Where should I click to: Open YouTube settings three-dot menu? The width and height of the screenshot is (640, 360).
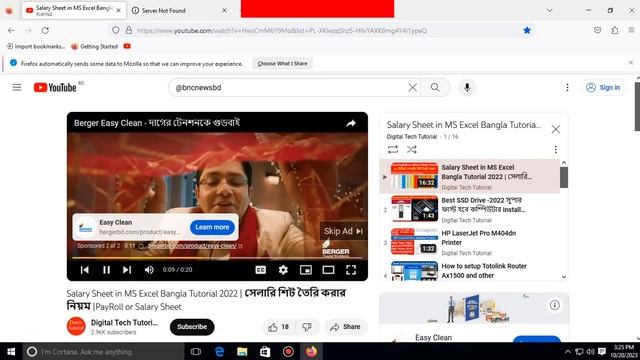(567, 87)
